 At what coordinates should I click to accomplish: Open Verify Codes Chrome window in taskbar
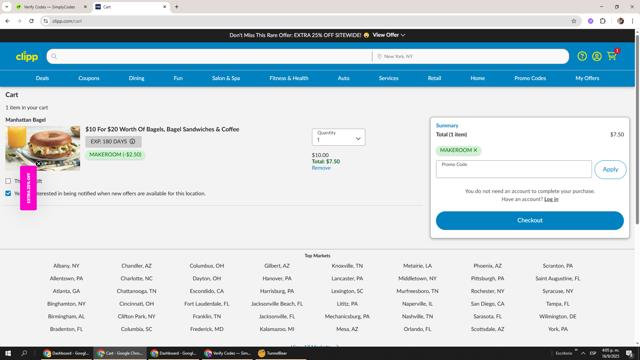point(228,353)
